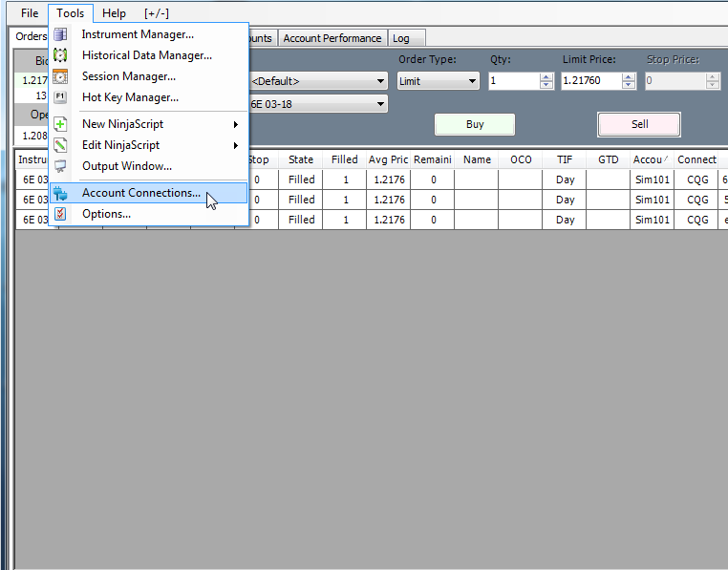Click the New NinjaScript plus icon
This screenshot has width=728, height=570.
[60, 124]
